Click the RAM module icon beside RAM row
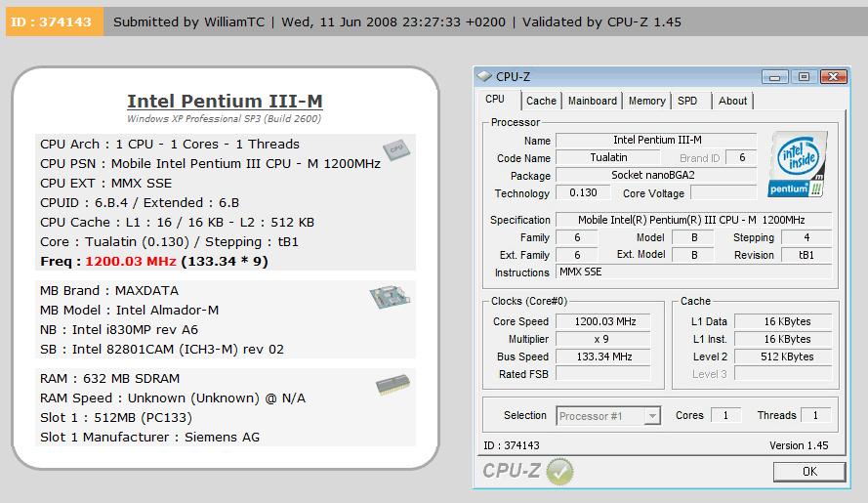 [x=393, y=384]
